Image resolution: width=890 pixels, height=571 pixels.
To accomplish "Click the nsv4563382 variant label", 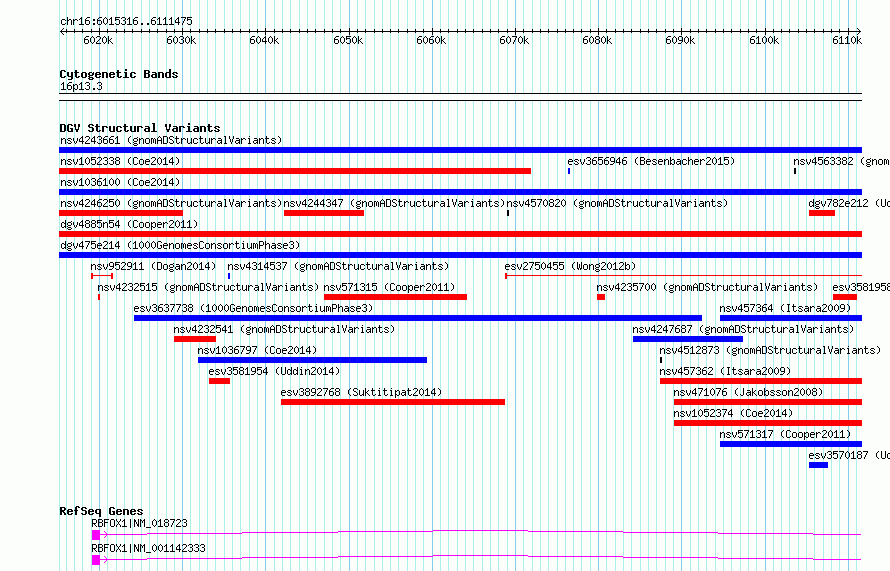I will coord(841,161).
